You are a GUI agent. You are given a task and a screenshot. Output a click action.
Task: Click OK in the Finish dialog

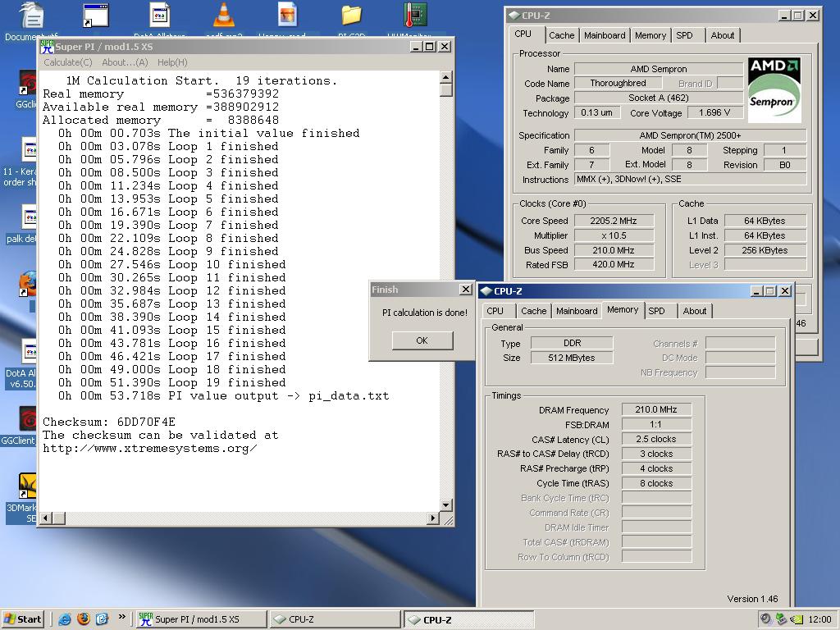point(422,340)
